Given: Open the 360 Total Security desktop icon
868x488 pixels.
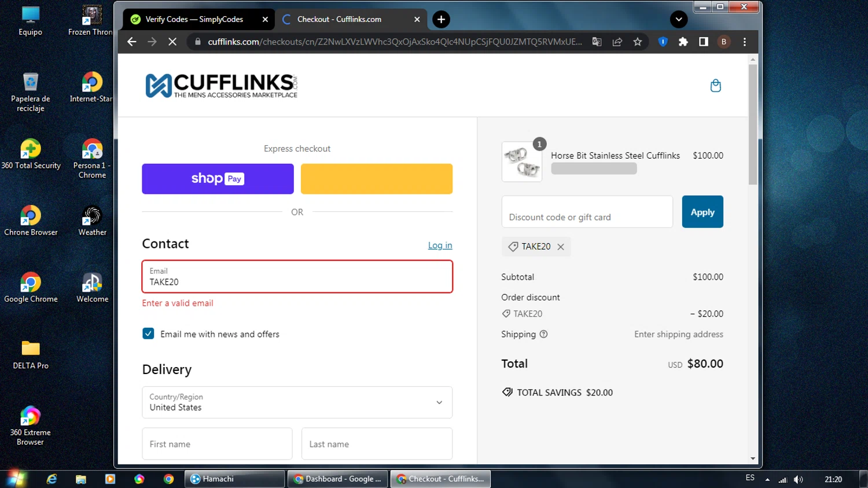Looking at the screenshot, I should tap(31, 154).
